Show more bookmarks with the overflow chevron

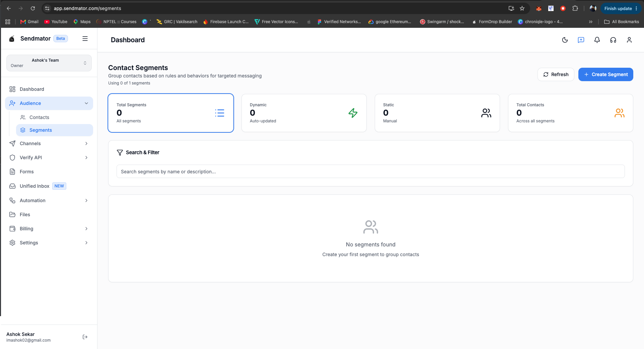click(591, 22)
